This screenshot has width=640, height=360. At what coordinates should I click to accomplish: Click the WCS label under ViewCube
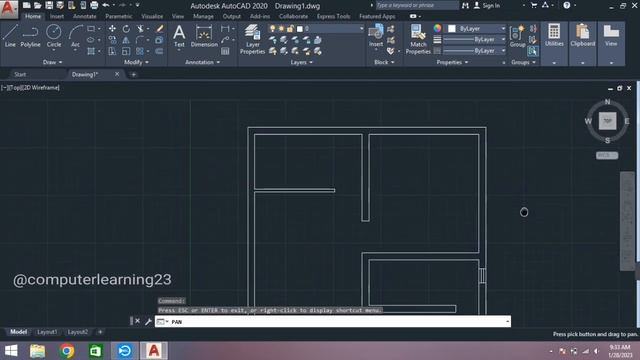(607, 156)
